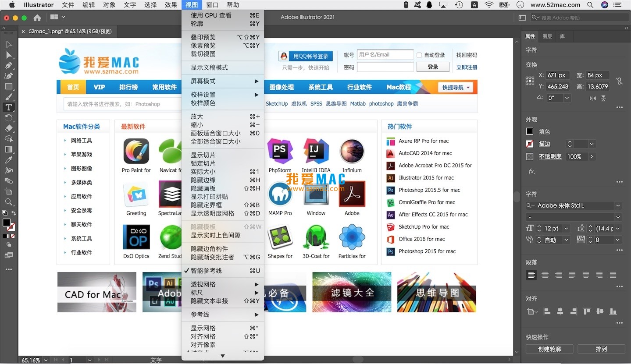This screenshot has height=364, width=631.
Task: Set paragraph justify all lines
Action: pyautogui.click(x=613, y=275)
